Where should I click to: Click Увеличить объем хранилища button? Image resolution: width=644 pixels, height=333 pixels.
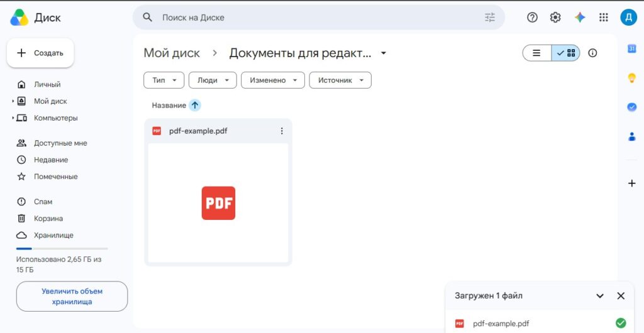(x=72, y=297)
